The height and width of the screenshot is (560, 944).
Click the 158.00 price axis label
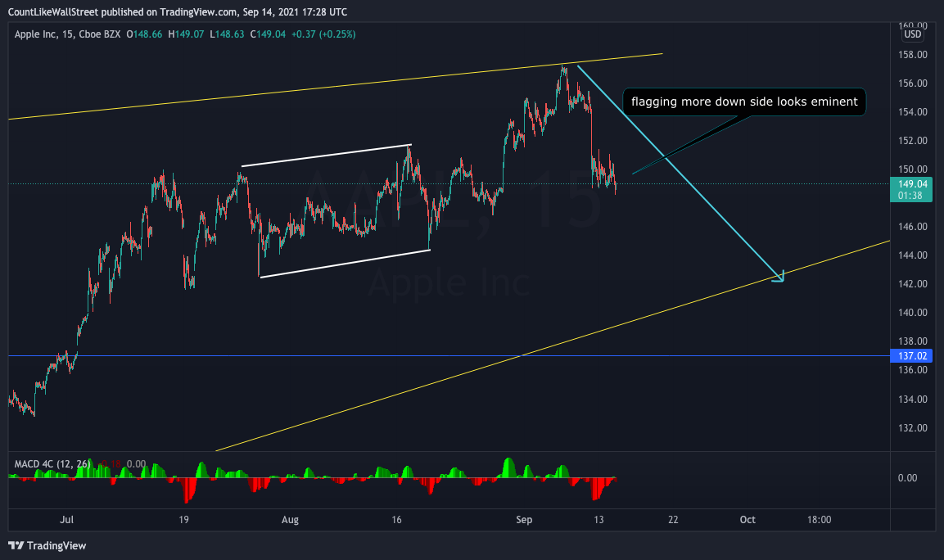[x=913, y=55]
